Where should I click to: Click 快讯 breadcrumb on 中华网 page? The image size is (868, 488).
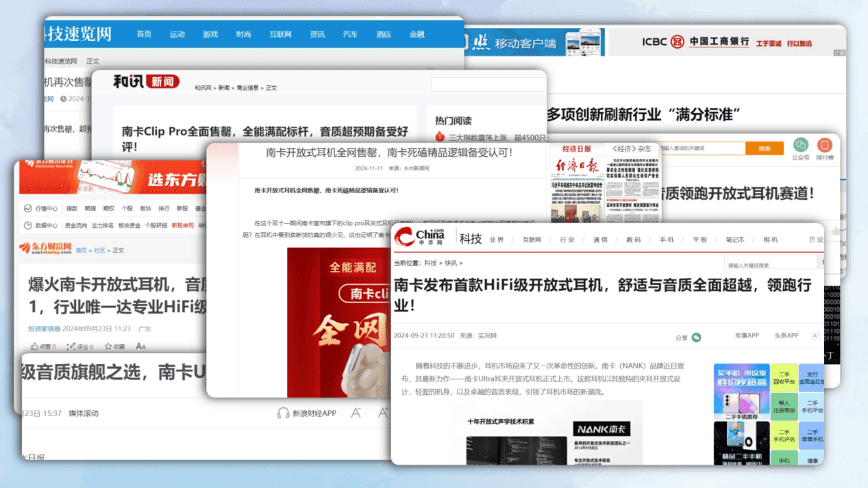pyautogui.click(x=451, y=263)
